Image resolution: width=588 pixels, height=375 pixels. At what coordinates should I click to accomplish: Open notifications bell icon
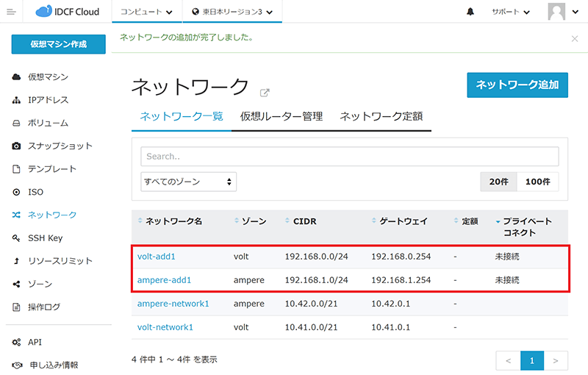pyautogui.click(x=470, y=12)
